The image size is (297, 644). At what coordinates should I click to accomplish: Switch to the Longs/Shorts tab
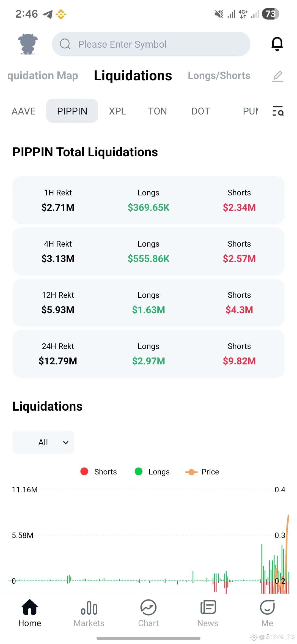tap(219, 76)
